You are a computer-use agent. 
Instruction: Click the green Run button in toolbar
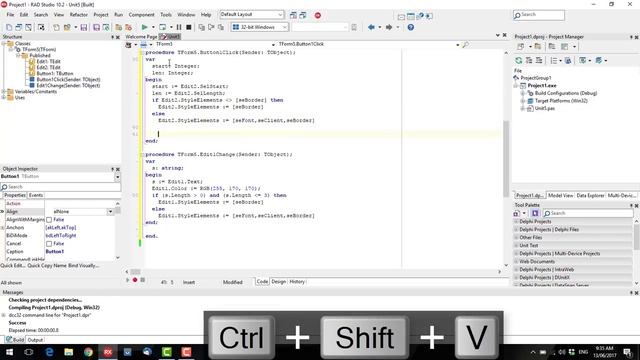click(144, 27)
